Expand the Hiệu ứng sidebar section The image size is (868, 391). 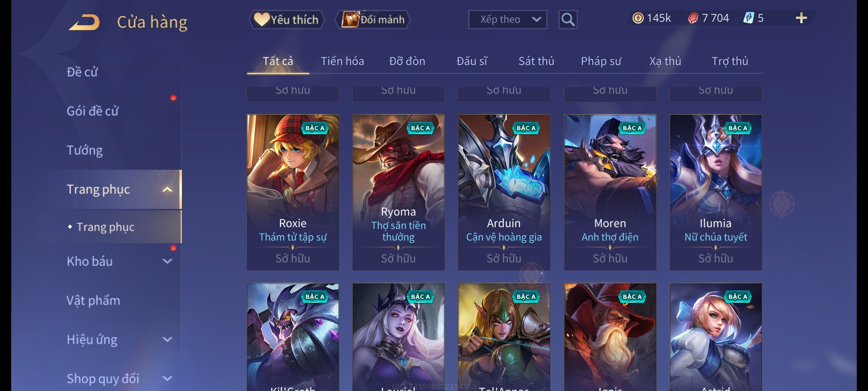click(x=167, y=340)
